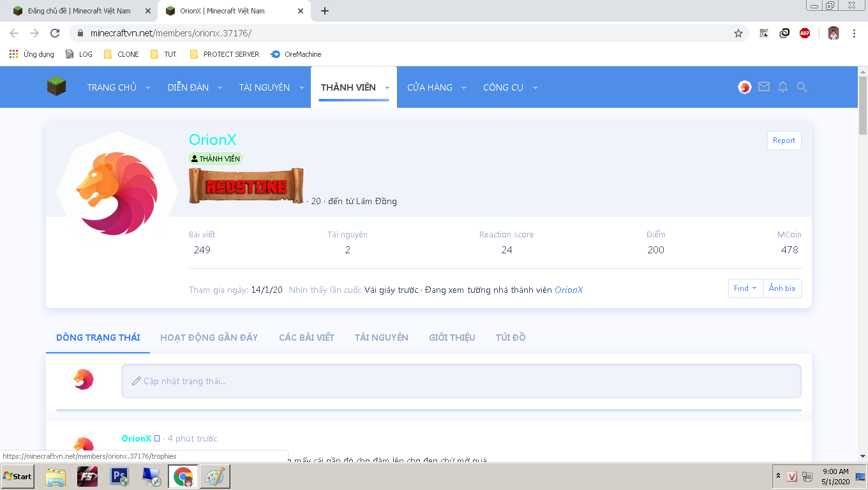This screenshot has width=868, height=490.
Task: Click the address bar URL
Action: [x=171, y=33]
